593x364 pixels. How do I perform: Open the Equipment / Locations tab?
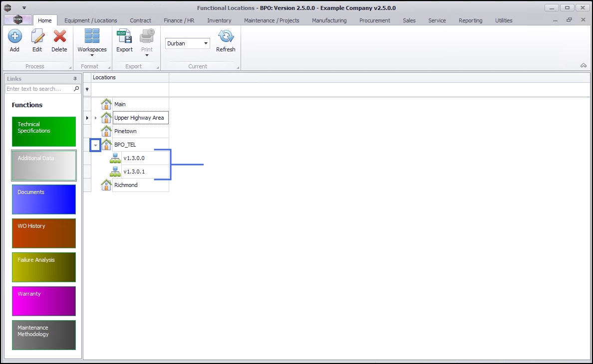tap(91, 20)
